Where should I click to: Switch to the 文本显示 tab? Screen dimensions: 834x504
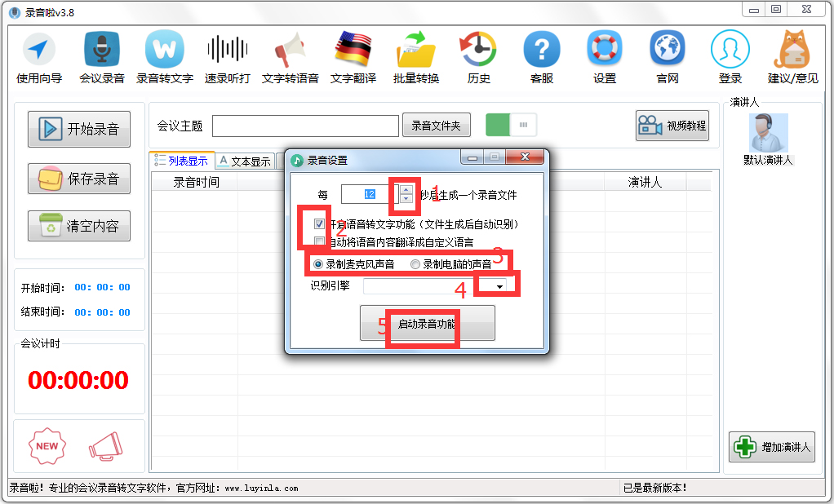click(244, 161)
